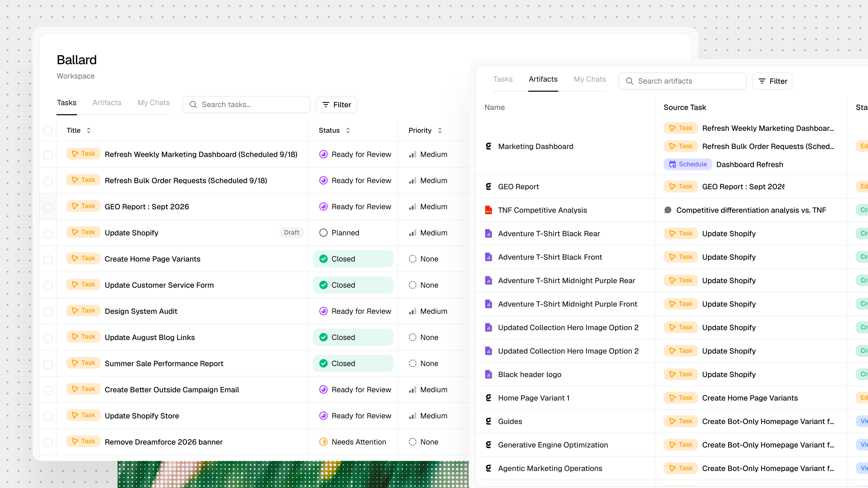Sort tasks by the Priority column arrows
Screen dimensions: 868x488
coord(440,130)
